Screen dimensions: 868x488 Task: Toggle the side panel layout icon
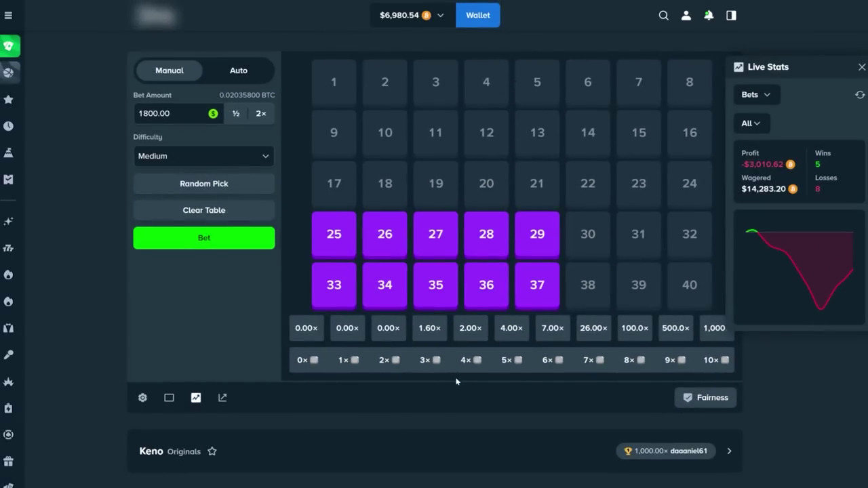731,16
